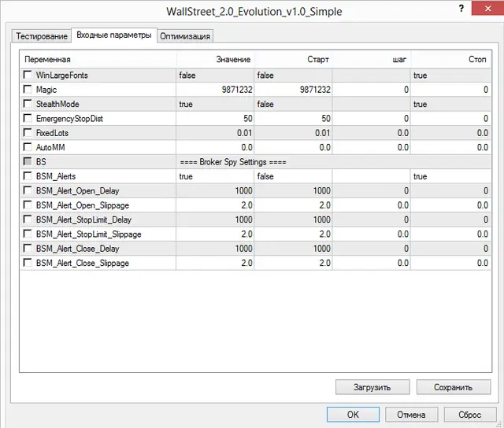Select the Входные параметры tab
The height and width of the screenshot is (428, 504).
113,35
